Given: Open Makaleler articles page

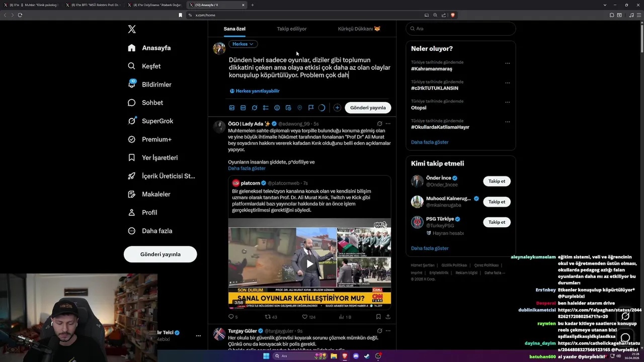Looking at the screenshot, I should point(149,194).
